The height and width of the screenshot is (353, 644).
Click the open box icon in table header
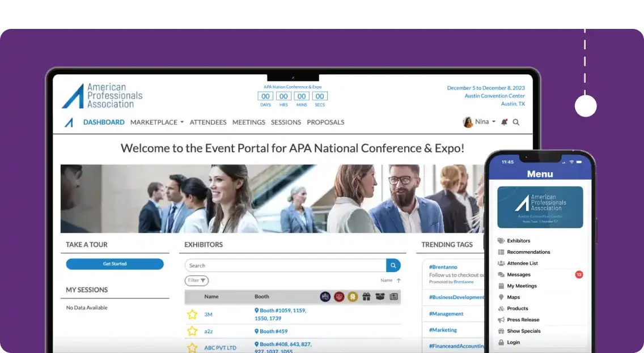pos(380,296)
